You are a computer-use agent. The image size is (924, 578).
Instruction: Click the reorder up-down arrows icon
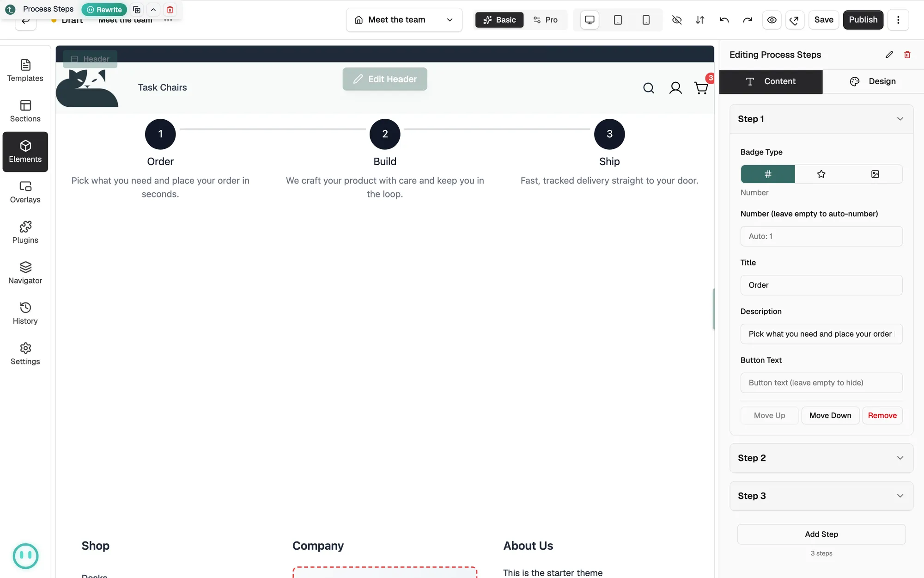coord(700,20)
